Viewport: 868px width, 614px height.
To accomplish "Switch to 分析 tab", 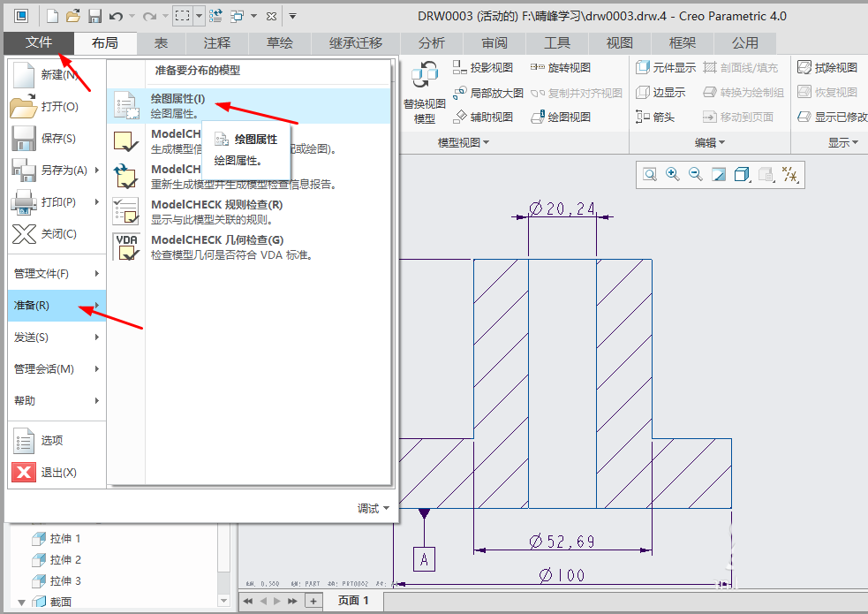I will tap(432, 43).
